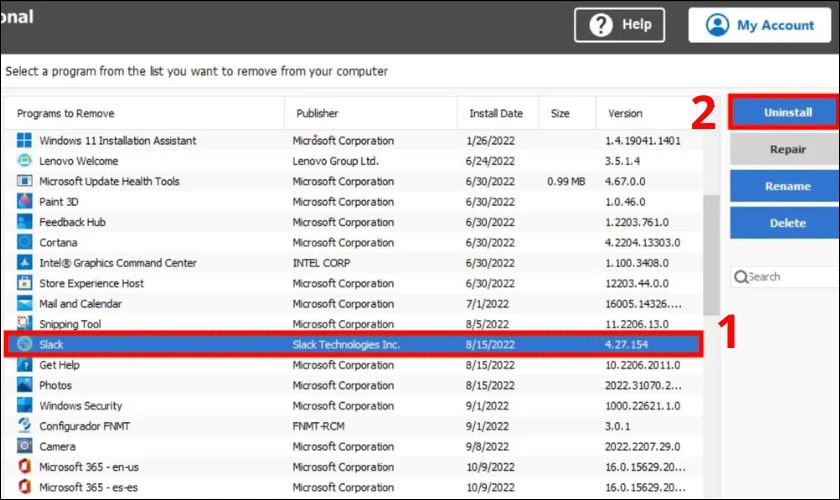Select the Store Experience Host name
This screenshot has width=840, height=500.
(92, 283)
